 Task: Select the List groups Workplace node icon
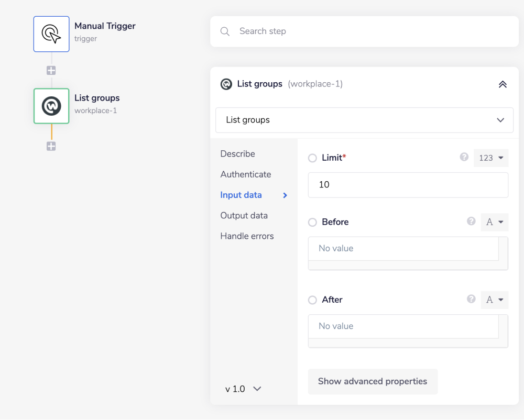(x=51, y=106)
